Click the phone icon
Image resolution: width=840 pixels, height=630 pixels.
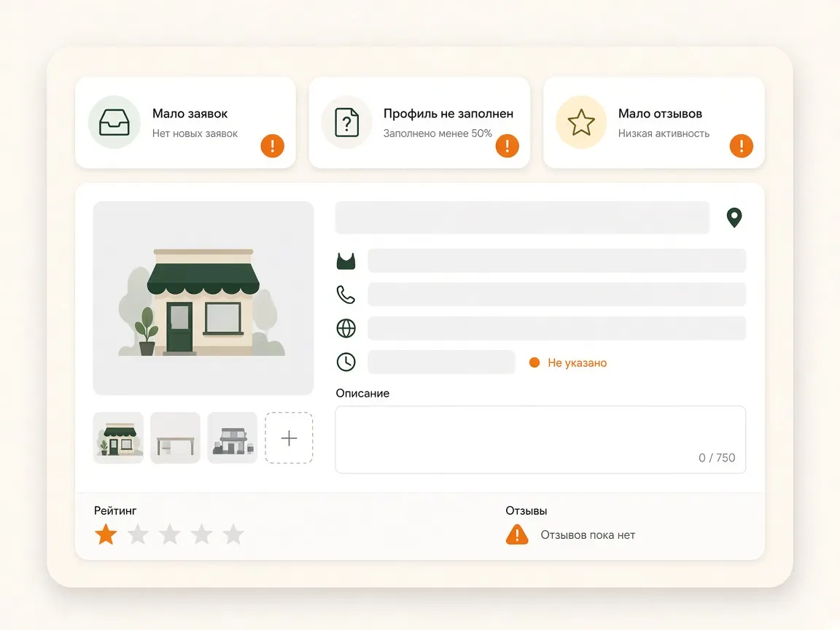click(x=346, y=295)
